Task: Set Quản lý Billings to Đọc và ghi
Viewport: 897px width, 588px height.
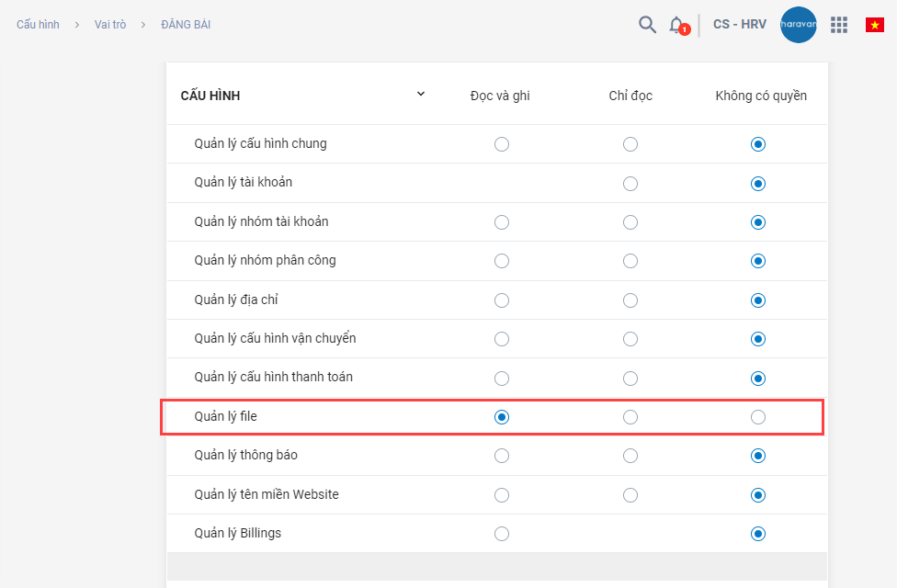Action: coord(502,534)
